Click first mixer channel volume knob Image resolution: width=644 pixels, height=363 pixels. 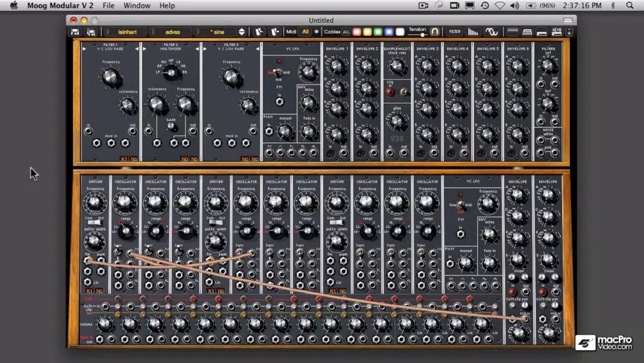(105, 324)
